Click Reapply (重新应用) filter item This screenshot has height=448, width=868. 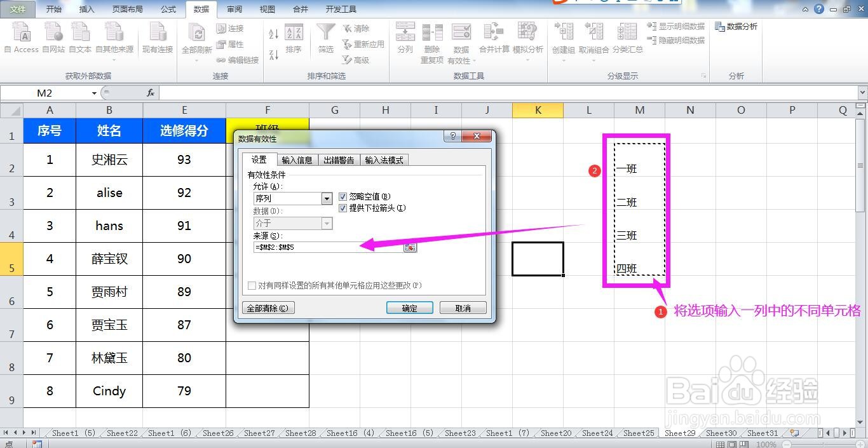coord(363,44)
